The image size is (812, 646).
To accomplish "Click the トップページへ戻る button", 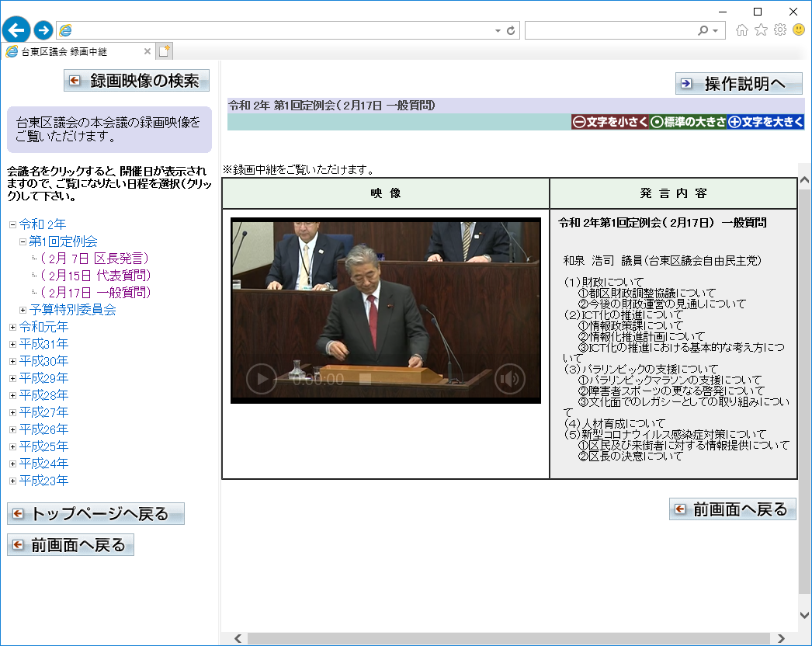I will pos(95,514).
